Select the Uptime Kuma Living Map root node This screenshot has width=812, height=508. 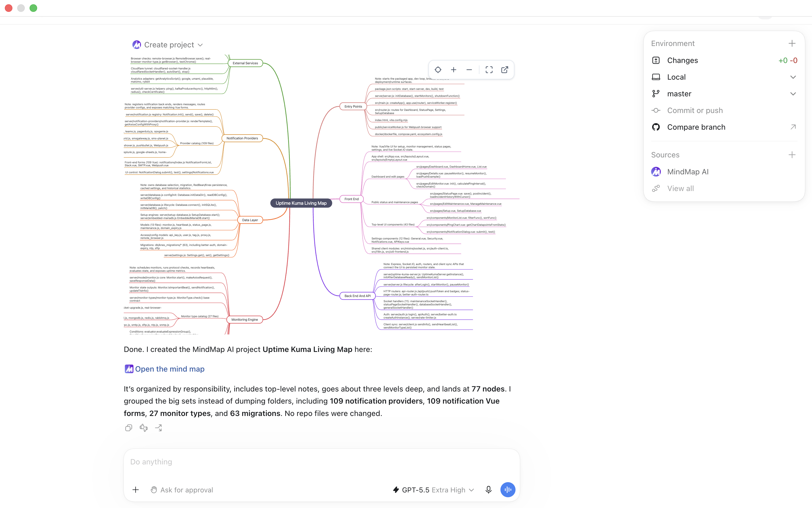tap(301, 203)
